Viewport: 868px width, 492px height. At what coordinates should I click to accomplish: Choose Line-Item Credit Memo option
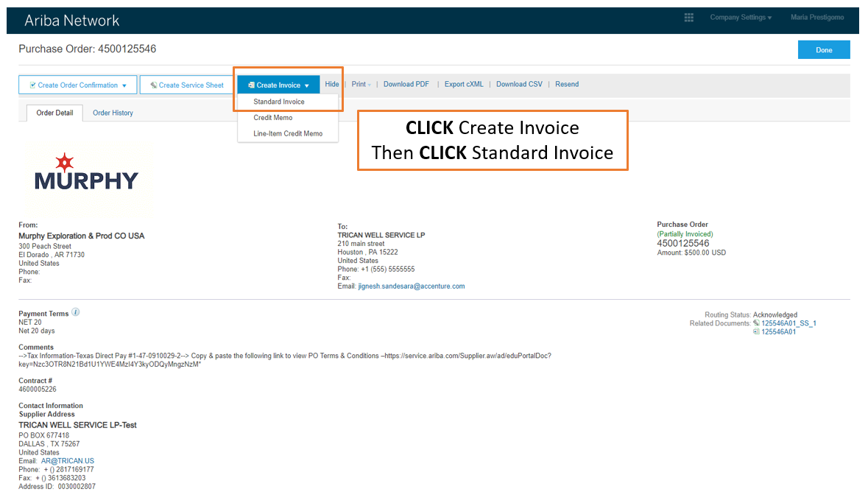point(288,133)
